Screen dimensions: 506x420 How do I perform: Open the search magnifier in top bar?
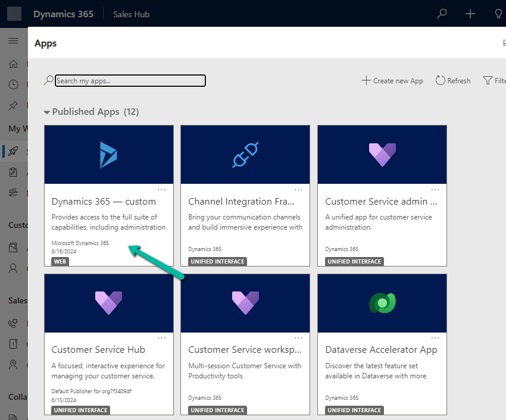tap(442, 14)
